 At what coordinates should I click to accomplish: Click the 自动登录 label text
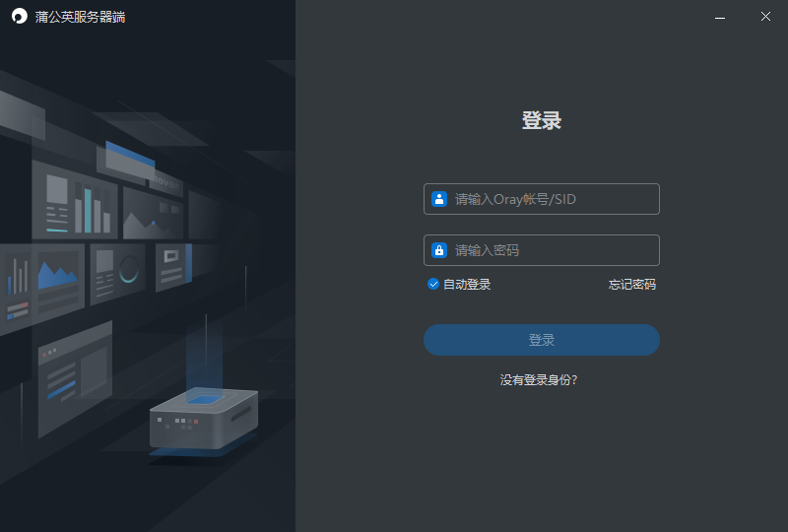(467, 285)
